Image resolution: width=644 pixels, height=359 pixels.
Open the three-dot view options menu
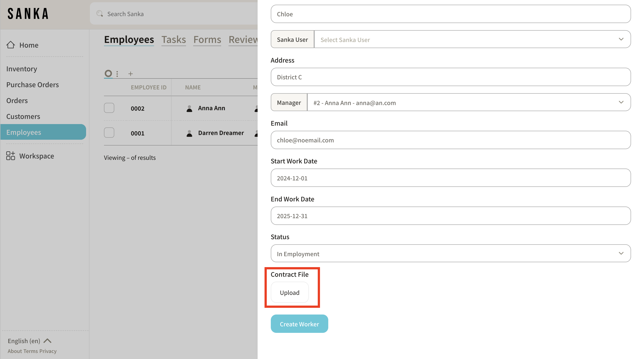[117, 74]
